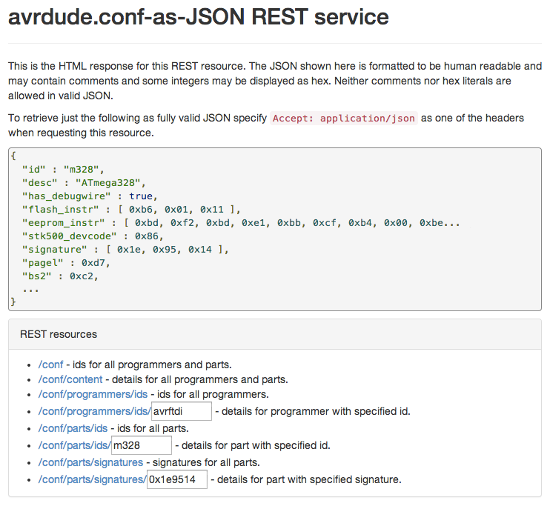Click the "pagel" : 0xd7 line
Screen dimensions: 550x506
coord(66,263)
